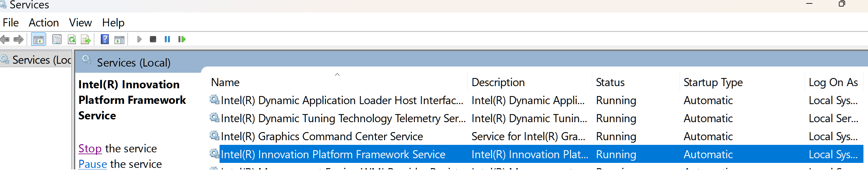Image resolution: width=868 pixels, height=175 pixels.
Task: Click the Pause the service link
Action: coord(92,164)
